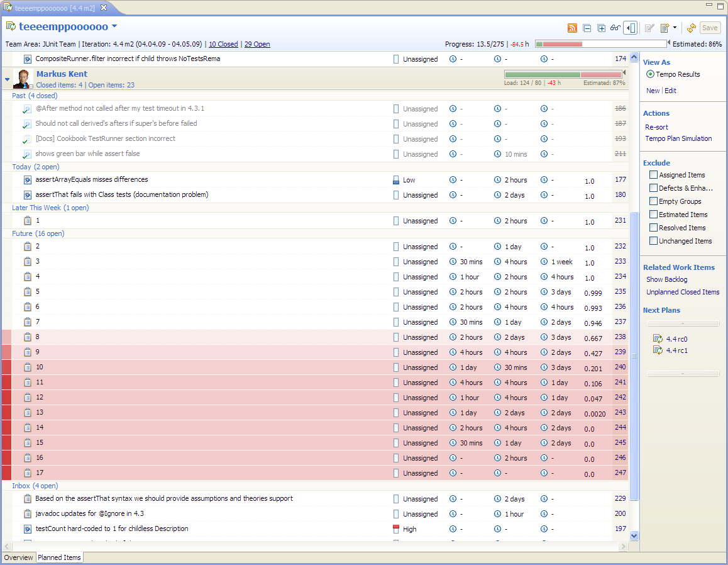Viewport: 728px width, 565px height.
Task: Click Show Backlog
Action: pyautogui.click(x=667, y=279)
